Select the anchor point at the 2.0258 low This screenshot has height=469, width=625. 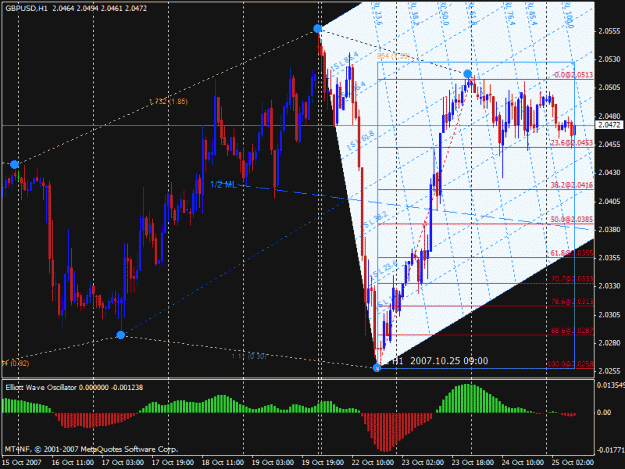click(377, 368)
